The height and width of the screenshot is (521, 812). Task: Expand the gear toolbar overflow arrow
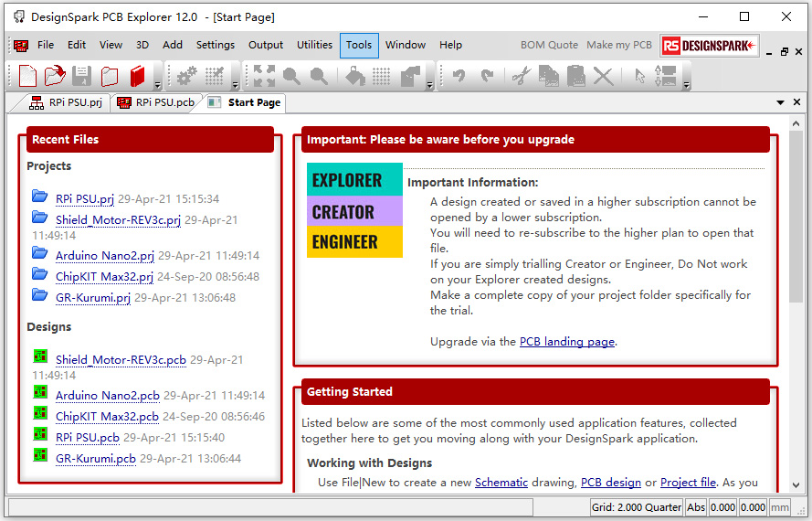(x=235, y=85)
